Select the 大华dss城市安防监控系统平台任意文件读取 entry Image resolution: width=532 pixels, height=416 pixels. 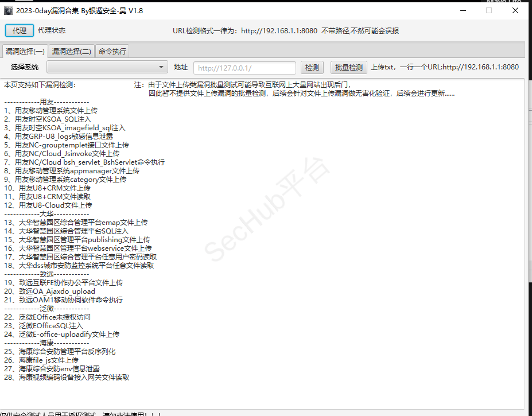[71, 265]
